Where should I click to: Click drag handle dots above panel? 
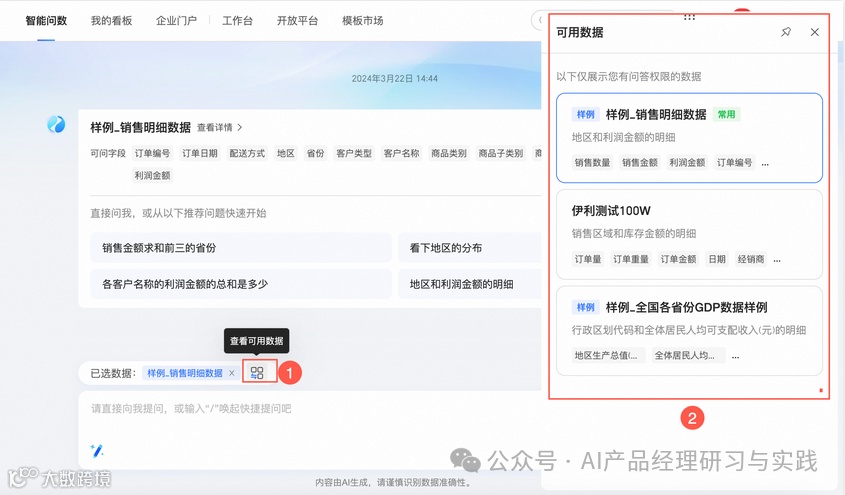689,17
